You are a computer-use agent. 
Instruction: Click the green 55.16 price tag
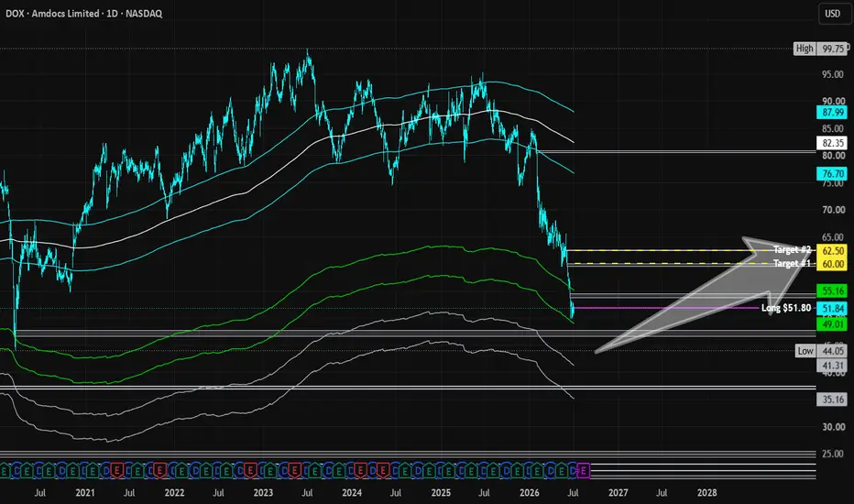(x=832, y=290)
